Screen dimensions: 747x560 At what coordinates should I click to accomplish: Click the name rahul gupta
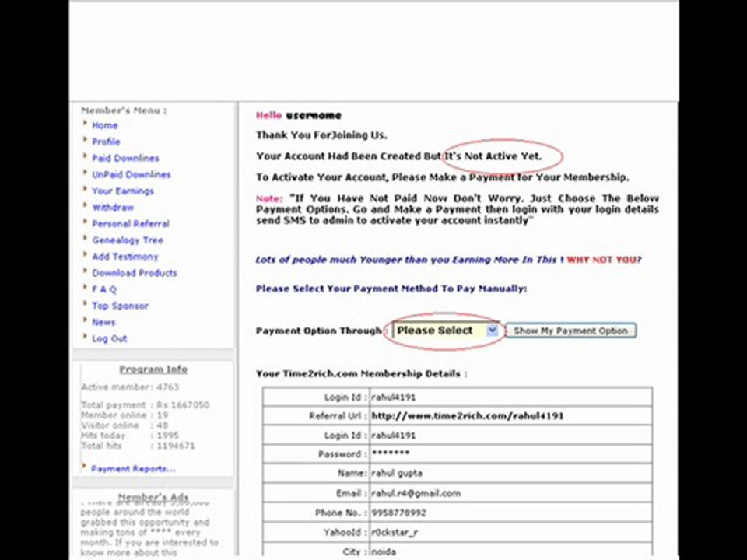tap(397, 474)
